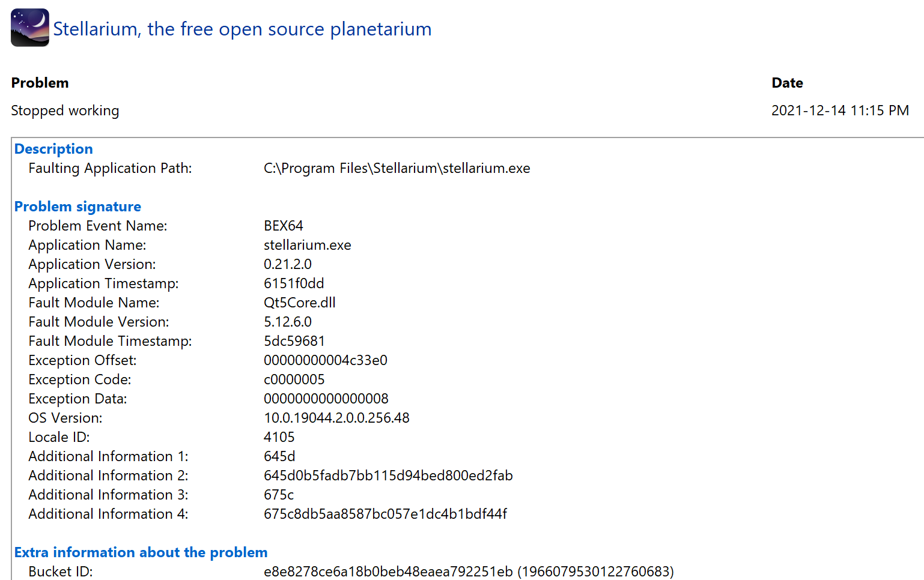Image resolution: width=924 pixels, height=580 pixels.
Task: Select Additional Information 3 value 675c
Action: coord(279,495)
